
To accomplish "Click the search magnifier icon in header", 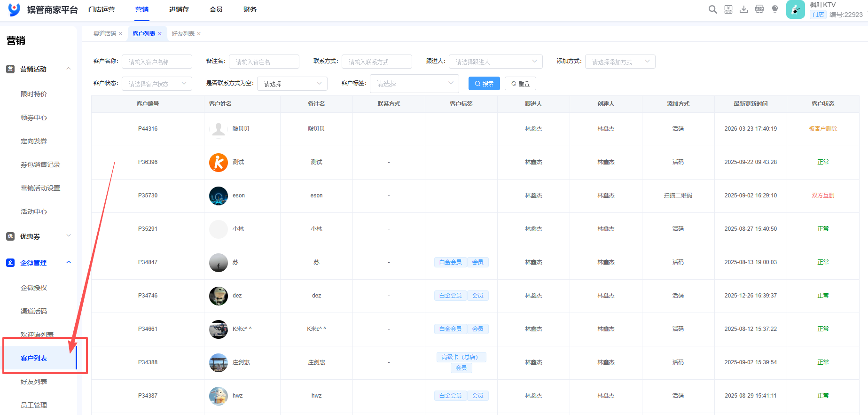I will pos(712,9).
